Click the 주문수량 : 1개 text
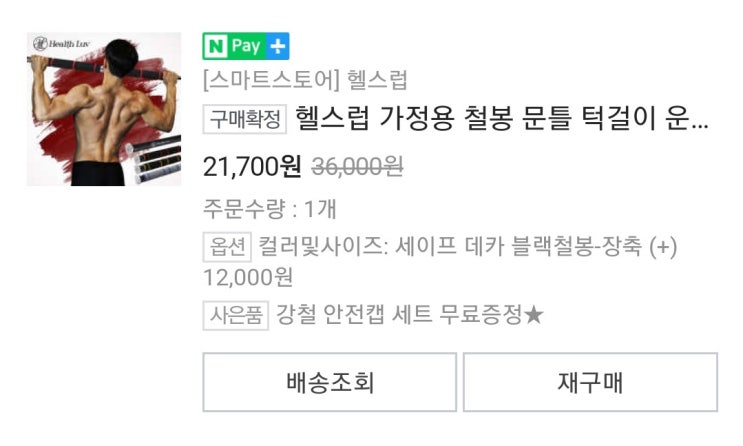743x446 pixels. tap(270, 209)
